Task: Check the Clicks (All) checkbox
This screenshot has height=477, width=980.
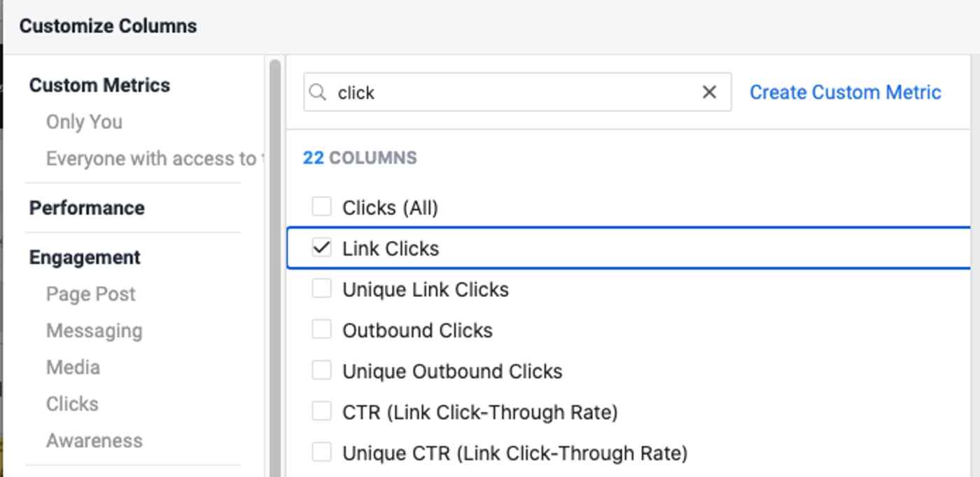Action: point(321,207)
